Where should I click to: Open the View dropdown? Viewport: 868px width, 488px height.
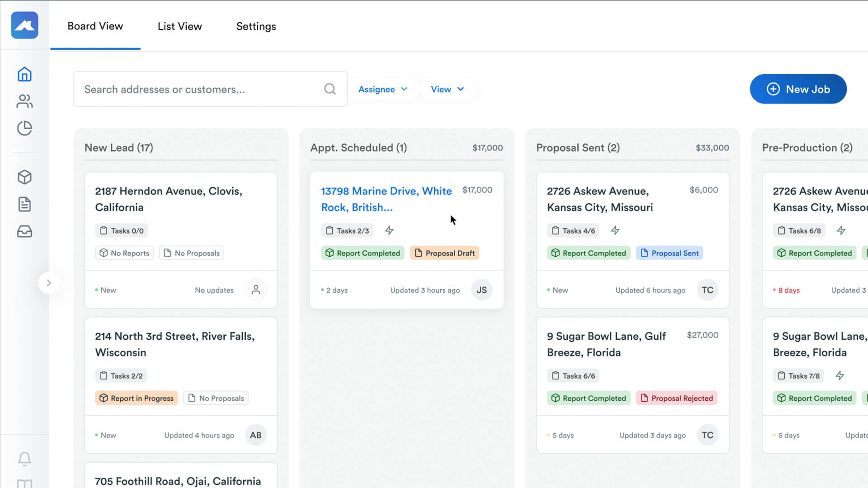point(447,89)
